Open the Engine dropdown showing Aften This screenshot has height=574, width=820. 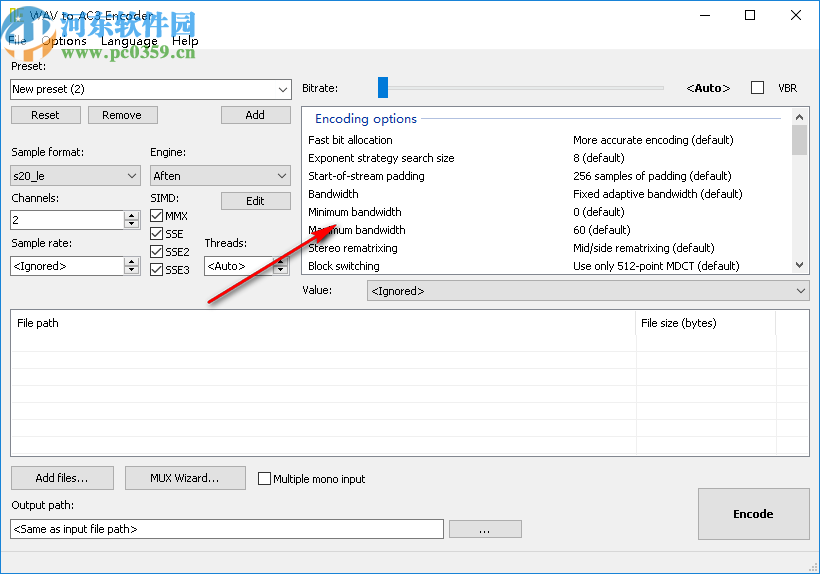[220, 176]
